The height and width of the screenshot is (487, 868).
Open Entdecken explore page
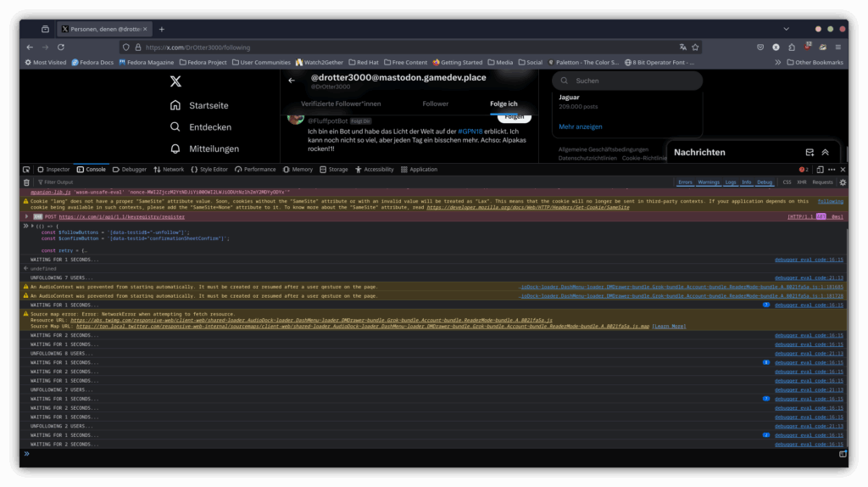[200, 127]
